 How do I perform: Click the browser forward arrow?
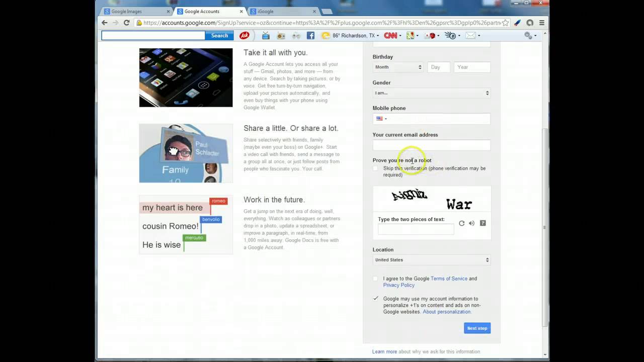point(116,23)
